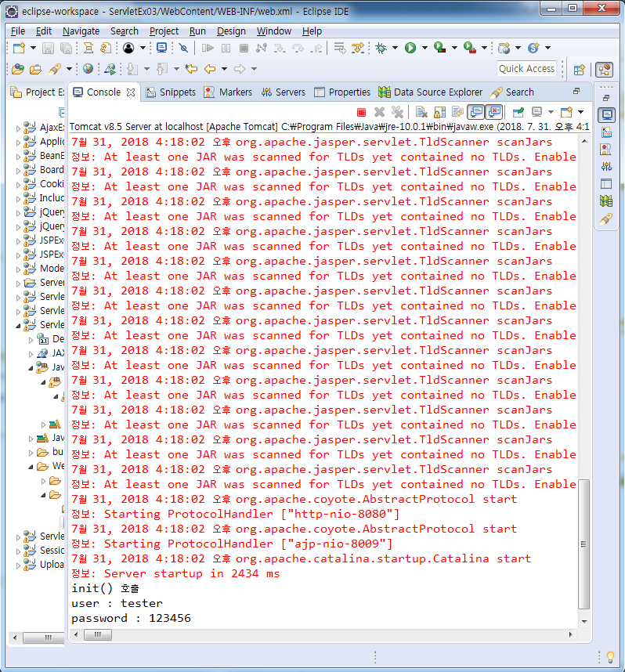Click the green Run play icon
625x672 pixels.
410,48
